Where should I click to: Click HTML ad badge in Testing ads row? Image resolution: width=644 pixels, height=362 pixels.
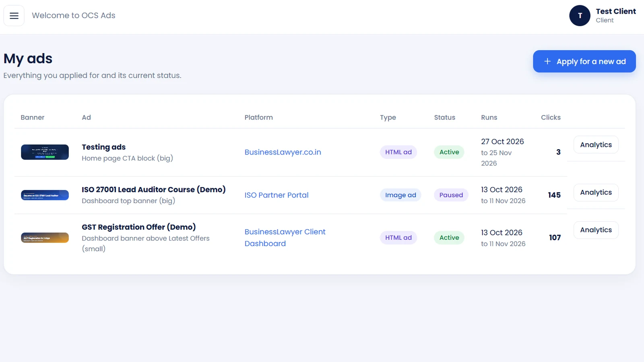click(x=398, y=152)
